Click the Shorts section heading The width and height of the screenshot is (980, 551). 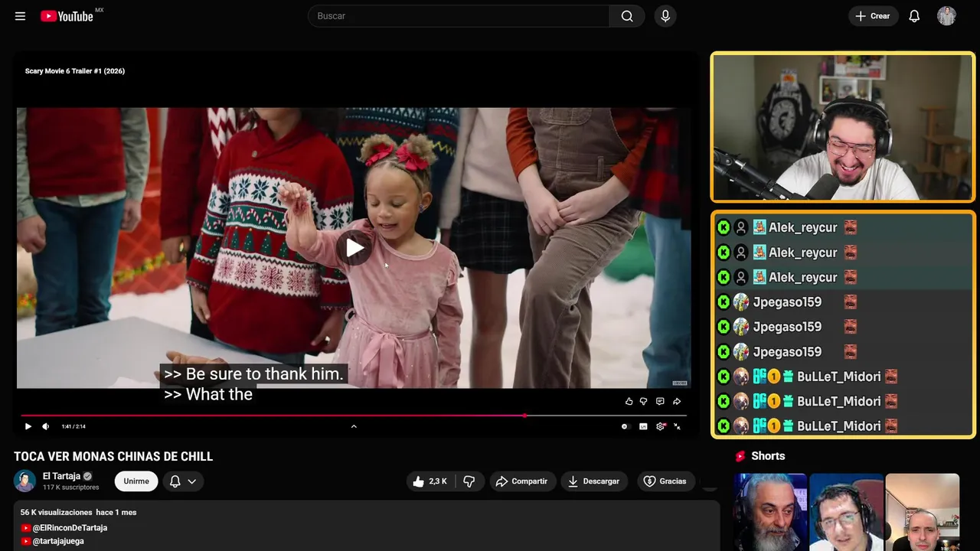[768, 456]
